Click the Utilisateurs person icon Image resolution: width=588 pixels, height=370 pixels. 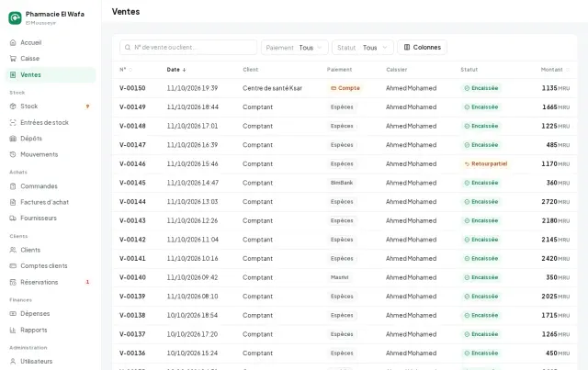[x=13, y=362]
